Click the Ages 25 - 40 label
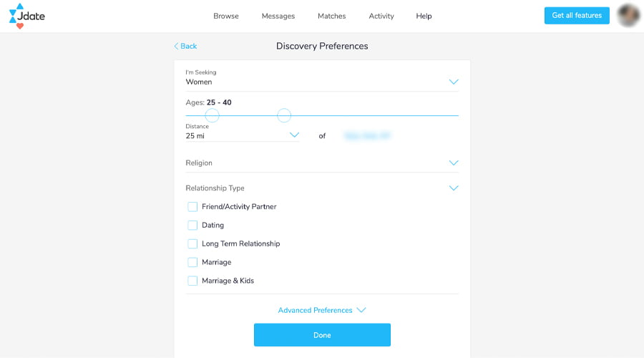The height and width of the screenshot is (358, 644). click(208, 102)
